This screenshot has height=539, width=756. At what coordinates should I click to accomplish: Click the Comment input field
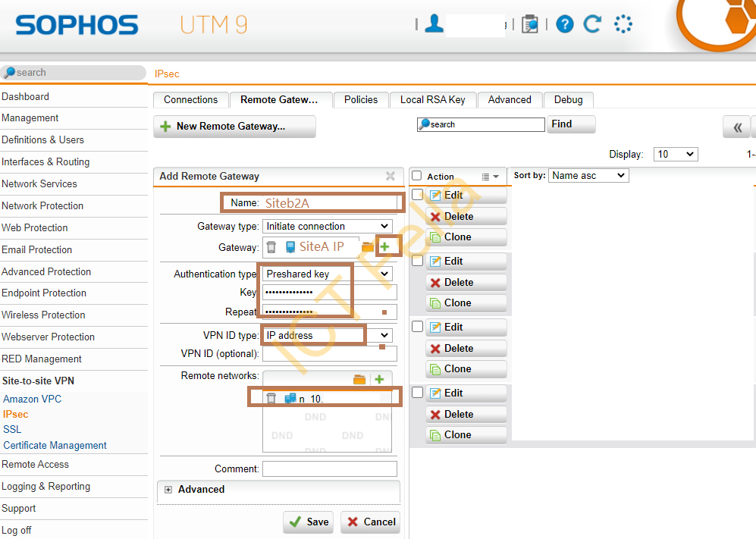pyautogui.click(x=330, y=468)
